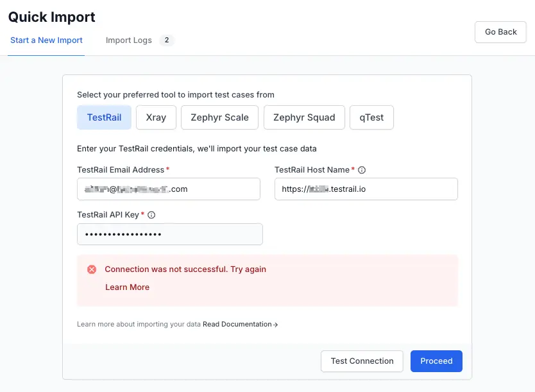Select the Zephyr Scale option
Viewport: 535px width, 392px height.
coord(219,117)
